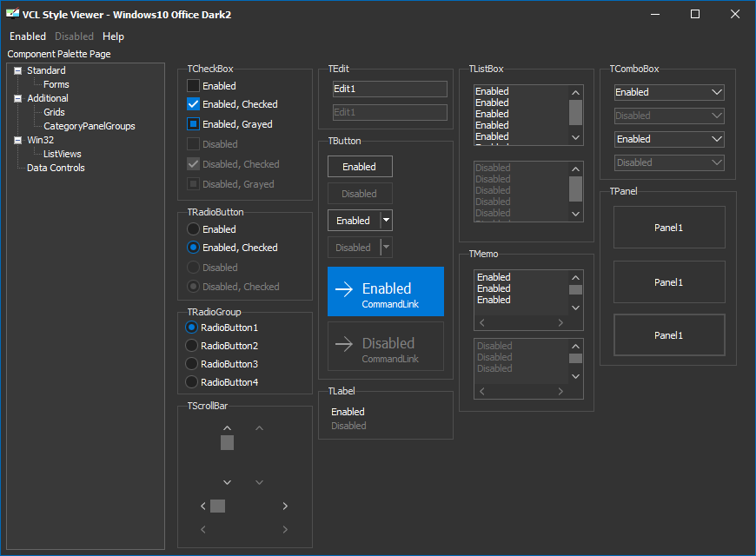The image size is (756, 556).
Task: Click right arrow of enabled horizontal TScrollBar
Action: tap(285, 506)
